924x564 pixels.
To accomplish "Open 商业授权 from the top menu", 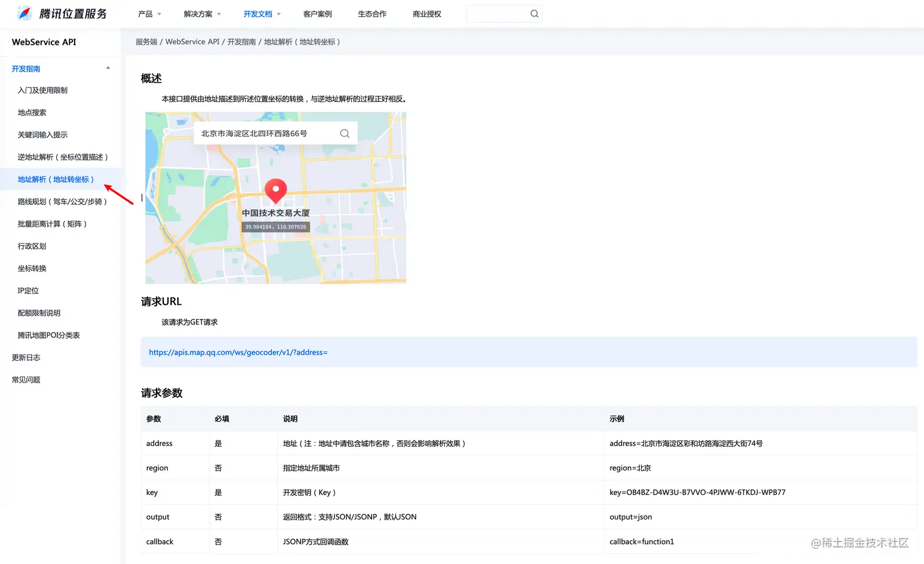I will pos(427,13).
